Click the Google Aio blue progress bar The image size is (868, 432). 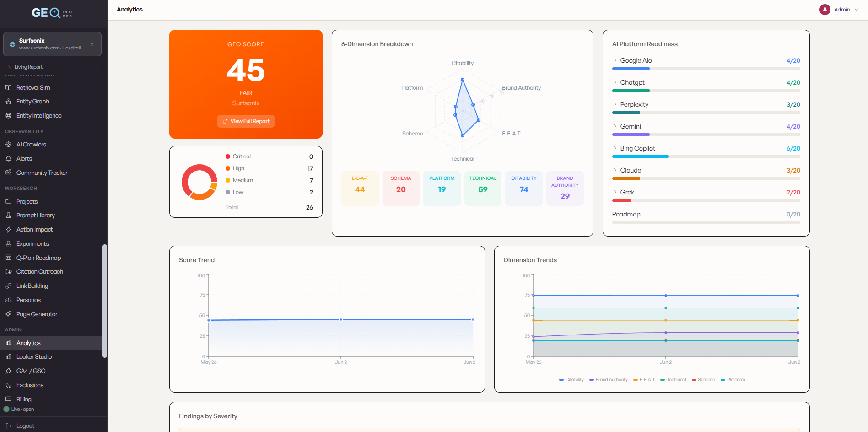[x=631, y=69]
